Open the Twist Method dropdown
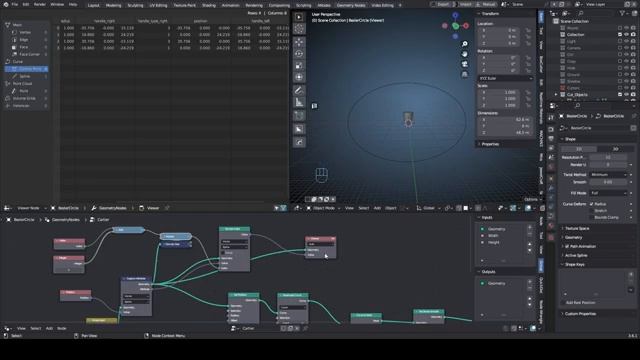This screenshot has width=640, height=360. click(608, 175)
